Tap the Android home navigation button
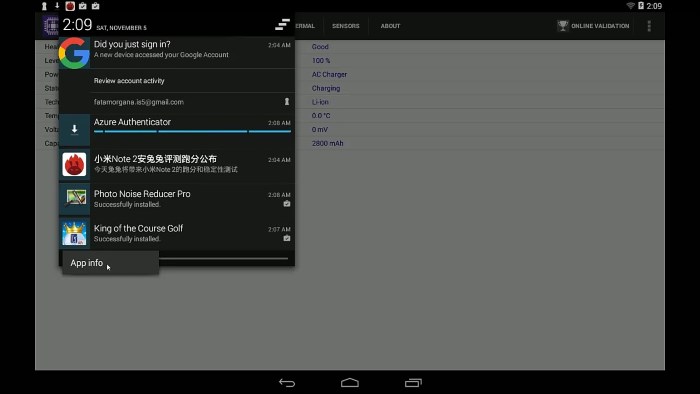700x394 pixels. coord(350,382)
